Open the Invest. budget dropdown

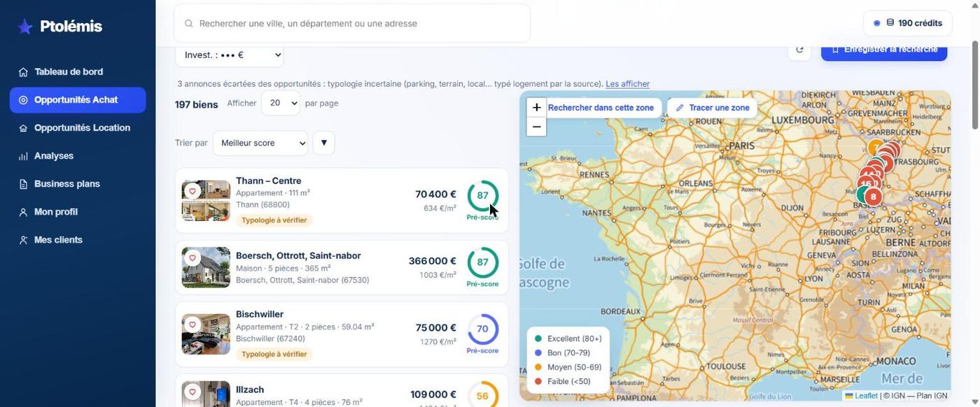click(x=230, y=55)
